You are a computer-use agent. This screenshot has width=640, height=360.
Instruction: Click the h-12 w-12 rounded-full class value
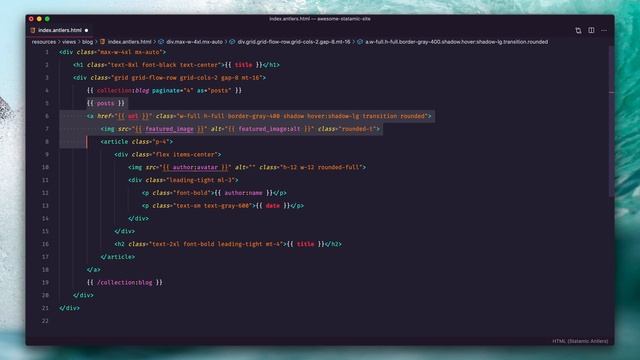coord(321,167)
